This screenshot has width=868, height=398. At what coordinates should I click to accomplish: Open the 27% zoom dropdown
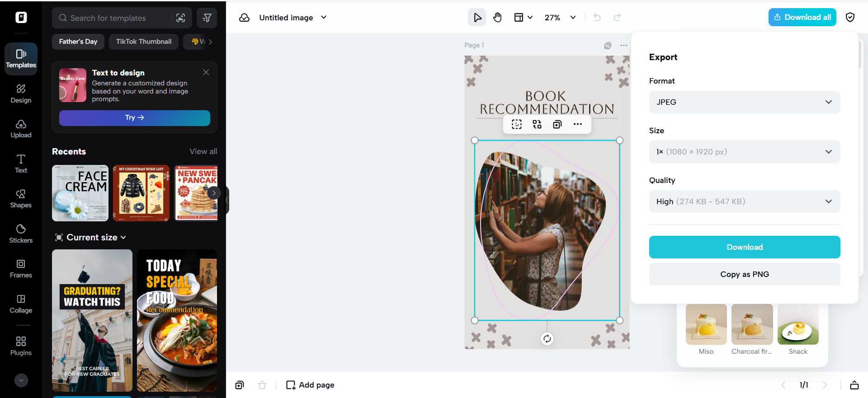[x=560, y=18]
